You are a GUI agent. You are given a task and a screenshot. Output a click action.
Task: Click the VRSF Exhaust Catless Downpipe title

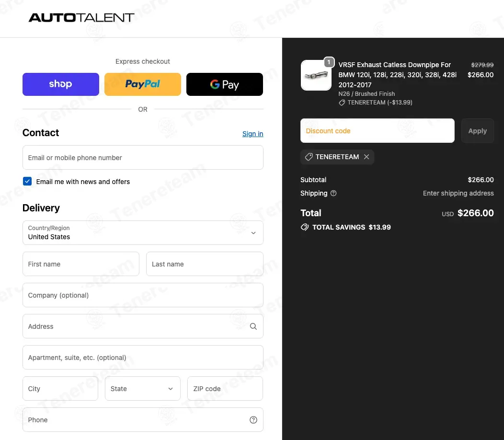[397, 75]
